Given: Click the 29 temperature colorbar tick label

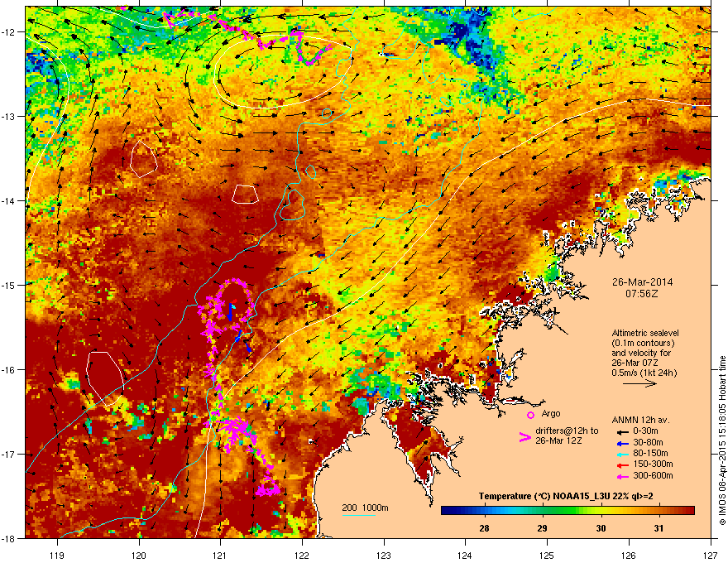Looking at the screenshot, I should coord(543,528).
